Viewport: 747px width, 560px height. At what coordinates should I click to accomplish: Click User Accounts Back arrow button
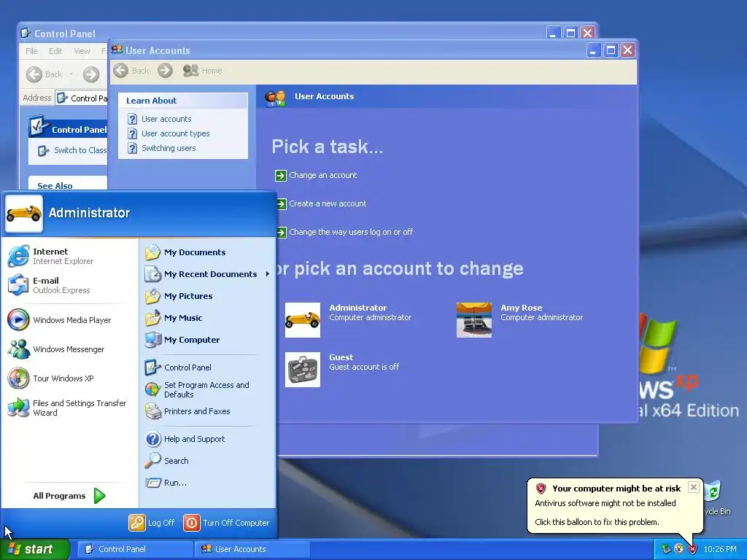[121, 71]
